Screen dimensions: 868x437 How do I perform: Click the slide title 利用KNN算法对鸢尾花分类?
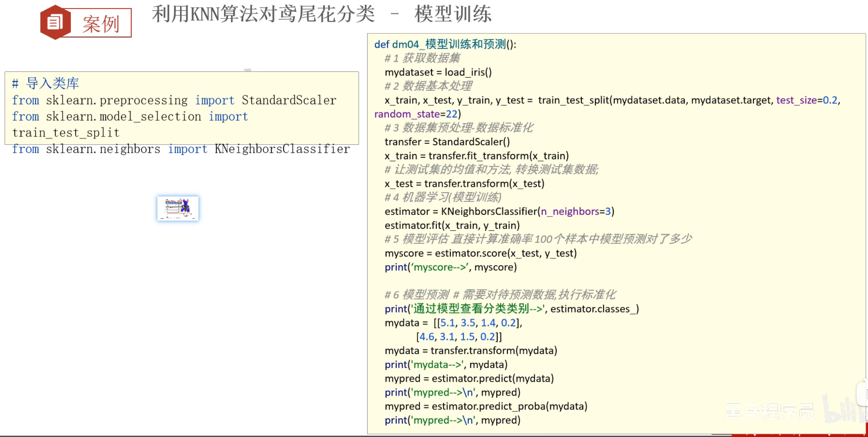click(x=263, y=15)
